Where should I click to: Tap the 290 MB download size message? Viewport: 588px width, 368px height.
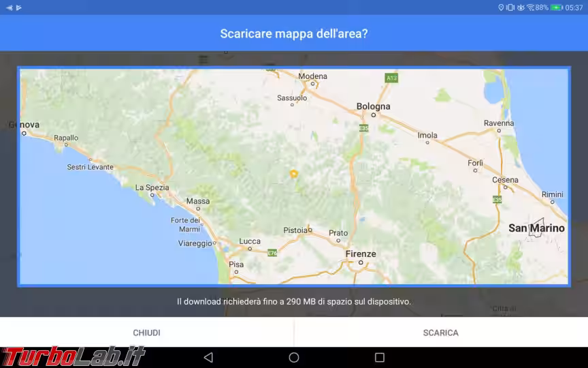293,301
